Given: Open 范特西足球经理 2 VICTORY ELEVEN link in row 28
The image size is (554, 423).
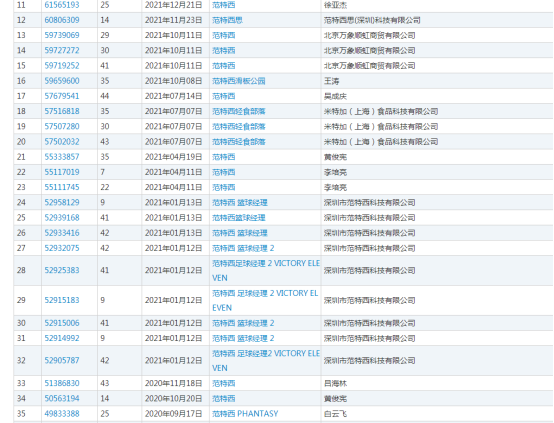Looking at the screenshot, I should coord(266,270).
